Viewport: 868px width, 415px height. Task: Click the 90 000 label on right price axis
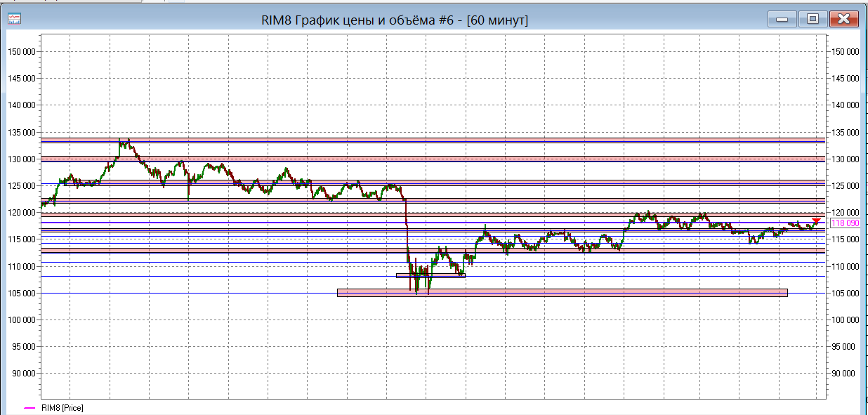click(842, 373)
